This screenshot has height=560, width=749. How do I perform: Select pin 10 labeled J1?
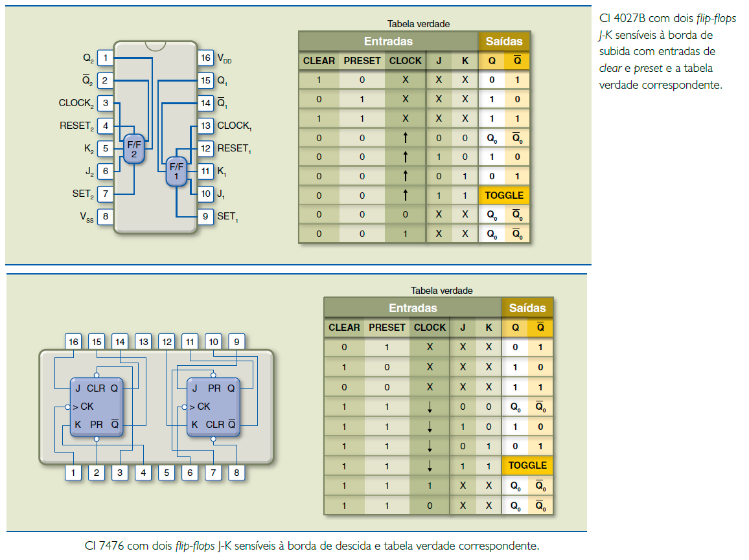[x=205, y=194]
